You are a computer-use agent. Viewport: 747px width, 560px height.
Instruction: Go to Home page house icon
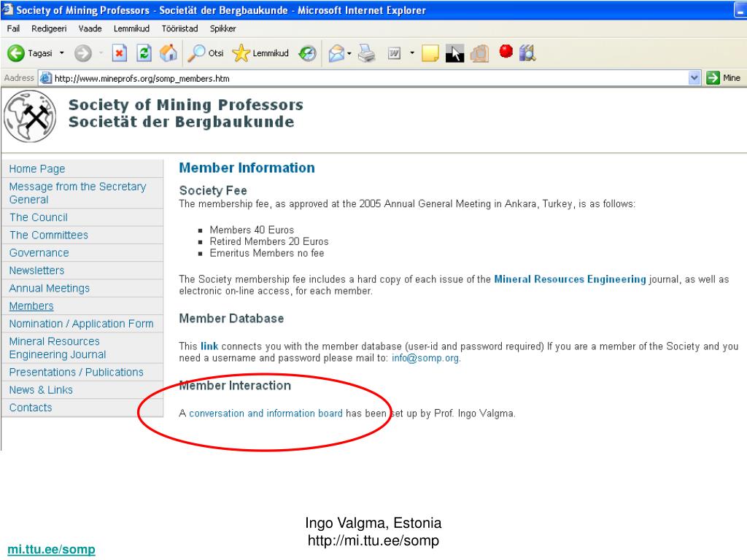click(x=169, y=52)
